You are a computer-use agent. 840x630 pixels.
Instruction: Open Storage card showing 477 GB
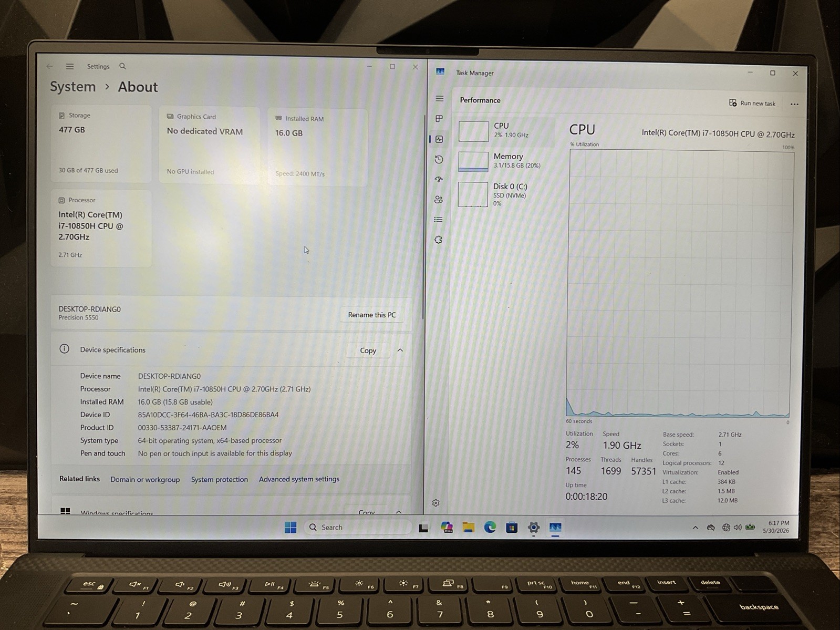point(101,143)
